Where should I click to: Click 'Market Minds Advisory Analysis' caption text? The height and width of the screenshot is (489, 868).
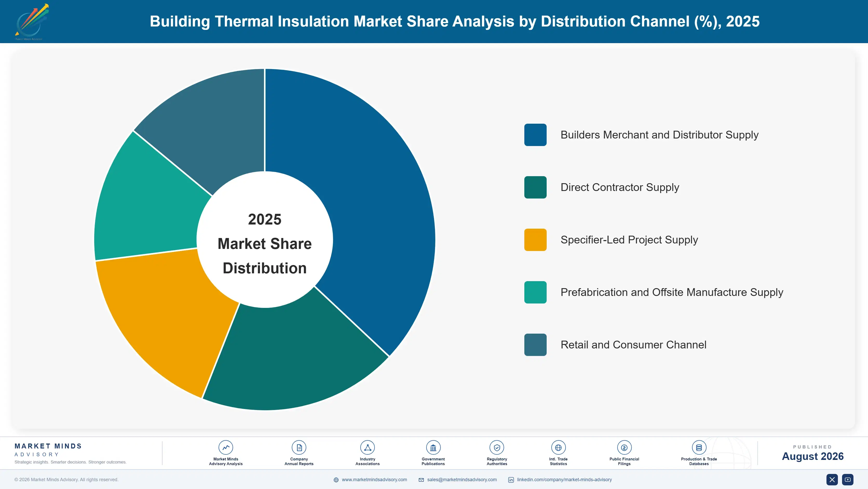pyautogui.click(x=226, y=461)
